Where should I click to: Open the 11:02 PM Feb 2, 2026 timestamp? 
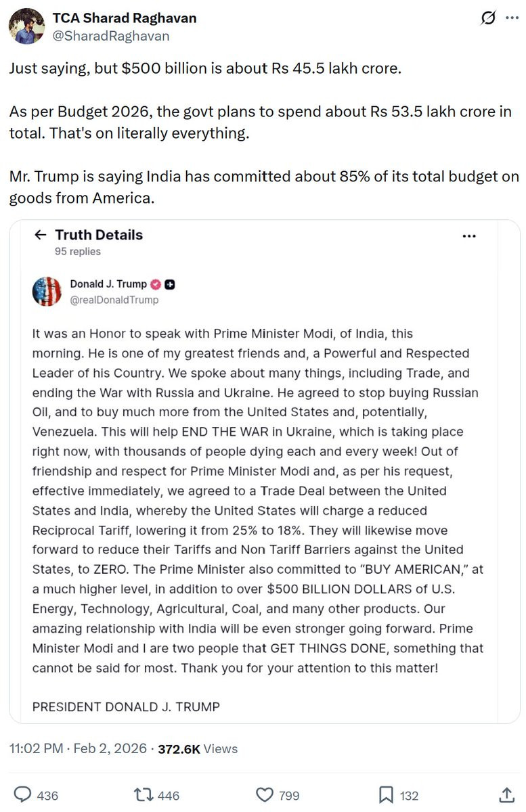tap(78, 748)
